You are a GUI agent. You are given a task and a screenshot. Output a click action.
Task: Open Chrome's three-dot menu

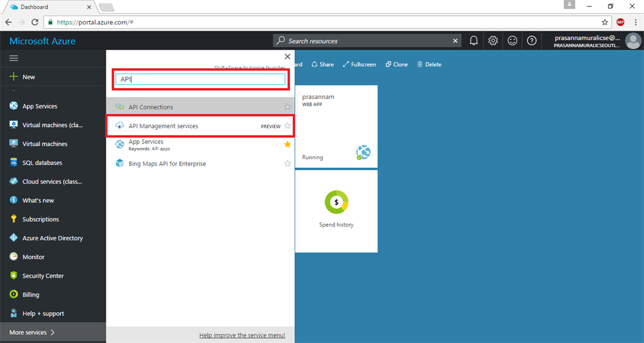(635, 22)
